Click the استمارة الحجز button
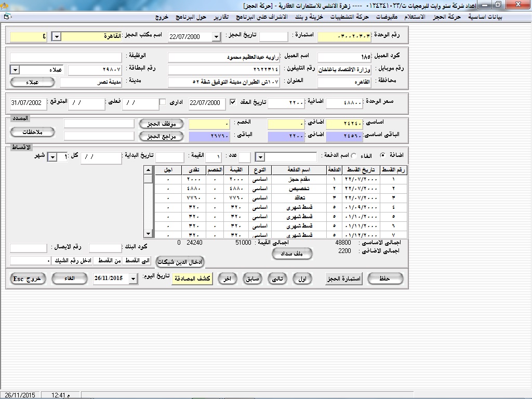The height and width of the screenshot is (399, 532). 344,278
